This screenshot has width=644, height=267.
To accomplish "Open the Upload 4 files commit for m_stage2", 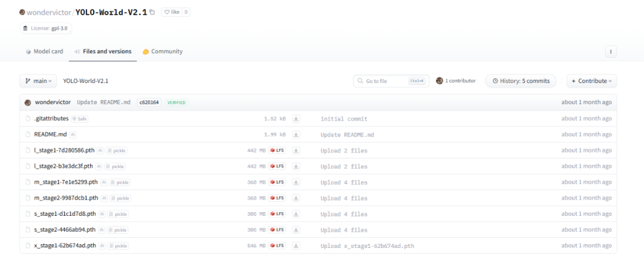I will click(344, 198).
